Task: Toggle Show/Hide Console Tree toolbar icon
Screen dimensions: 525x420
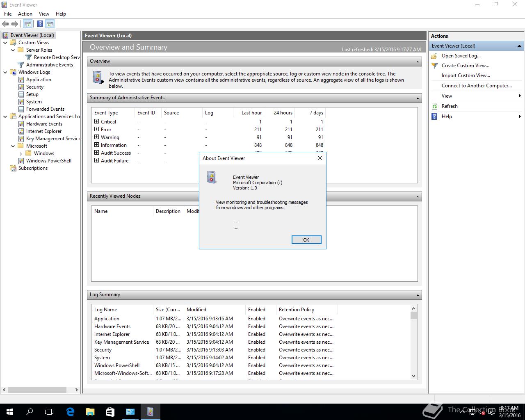Action: point(27,24)
